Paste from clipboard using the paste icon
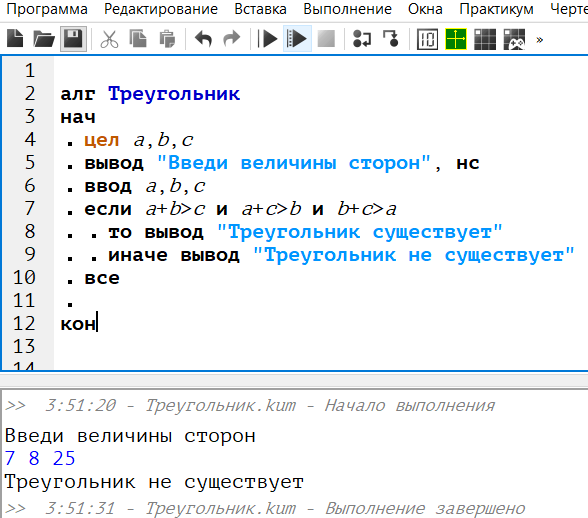The height and width of the screenshot is (518, 588). [x=167, y=39]
